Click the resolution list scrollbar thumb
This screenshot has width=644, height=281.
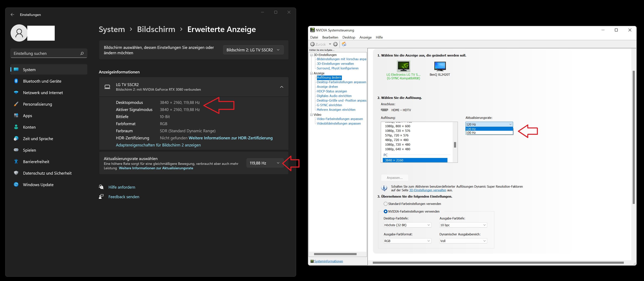(455, 145)
